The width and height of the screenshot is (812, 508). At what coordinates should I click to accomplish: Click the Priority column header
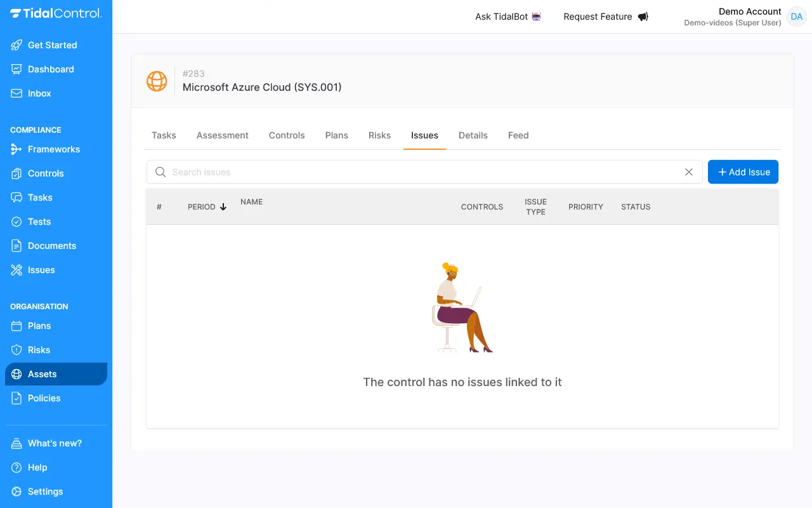click(x=586, y=207)
